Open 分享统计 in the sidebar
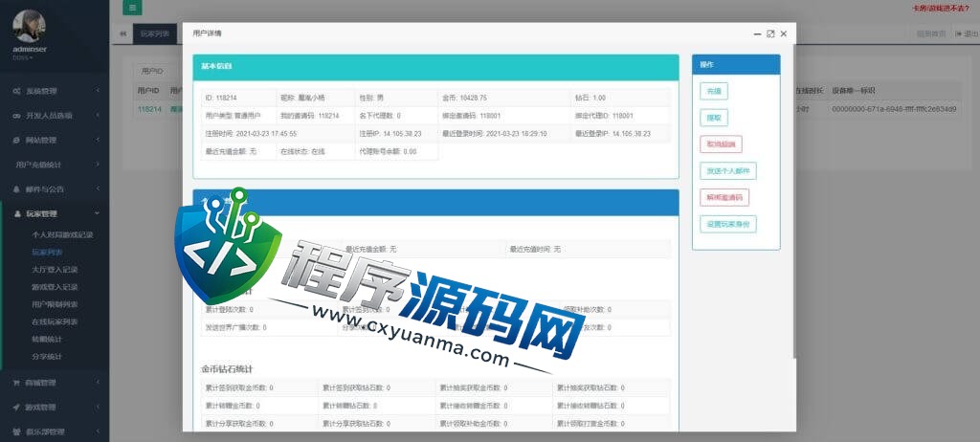This screenshot has height=442, width=980. point(47,356)
